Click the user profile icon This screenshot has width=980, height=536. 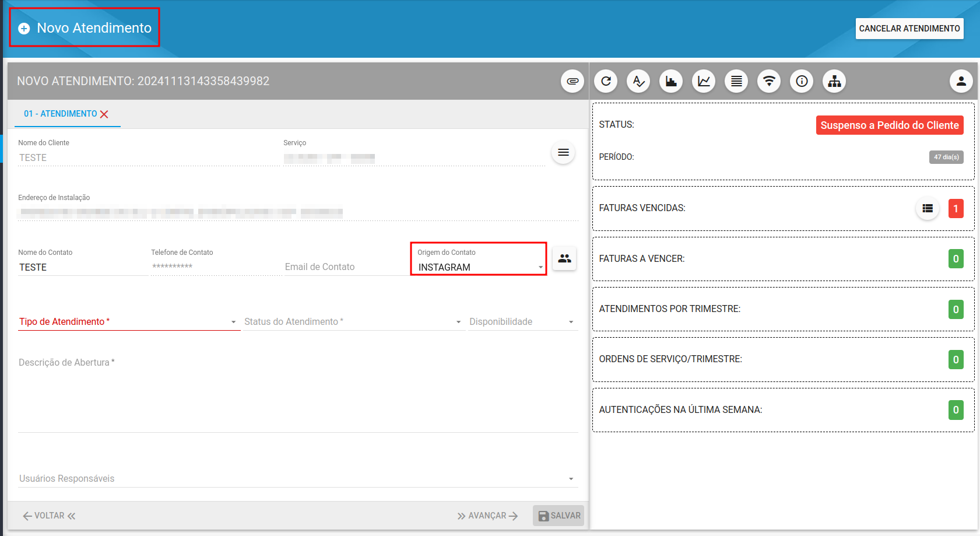coord(961,81)
